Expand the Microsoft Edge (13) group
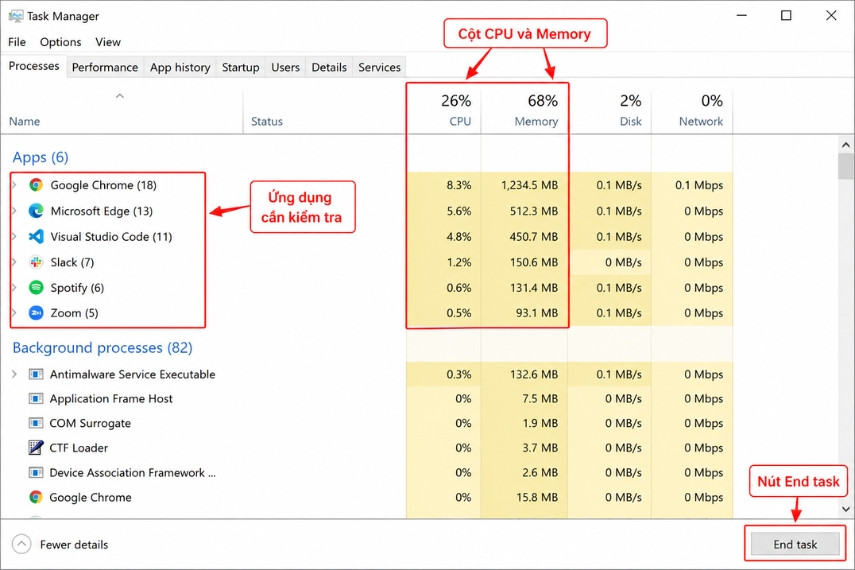The width and height of the screenshot is (855, 570). [x=14, y=211]
